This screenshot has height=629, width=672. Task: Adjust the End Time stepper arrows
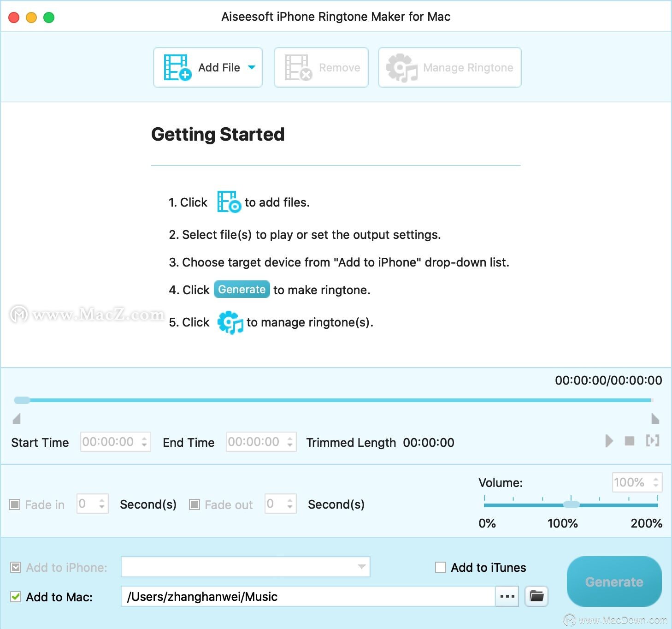click(290, 442)
